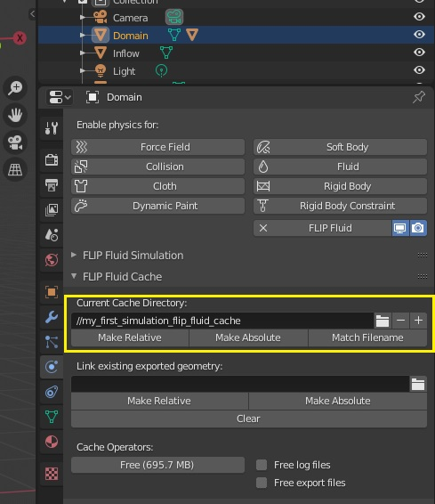Viewport: 435px width, 504px height.
Task: Expand the Light tree item
Action: 83,70
